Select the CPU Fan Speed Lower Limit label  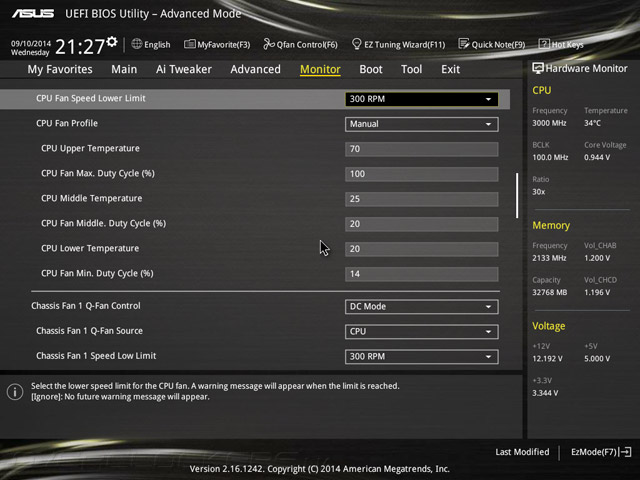[91, 98]
